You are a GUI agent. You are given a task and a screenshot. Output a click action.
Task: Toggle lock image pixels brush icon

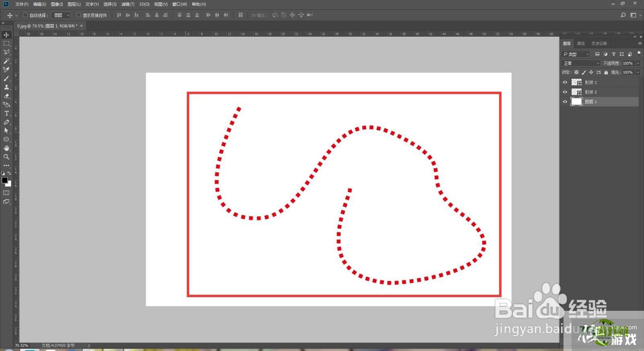click(584, 72)
